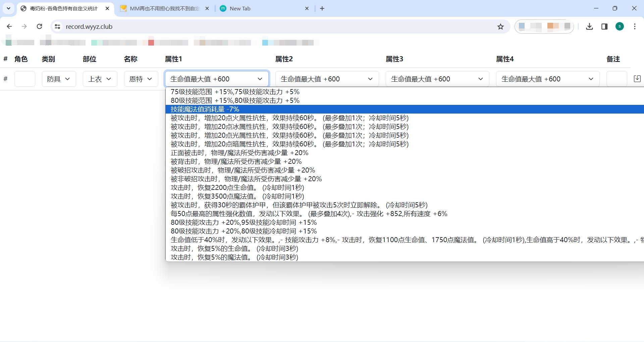
Task: Open the Chrome three-dot menu
Action: [635, 26]
